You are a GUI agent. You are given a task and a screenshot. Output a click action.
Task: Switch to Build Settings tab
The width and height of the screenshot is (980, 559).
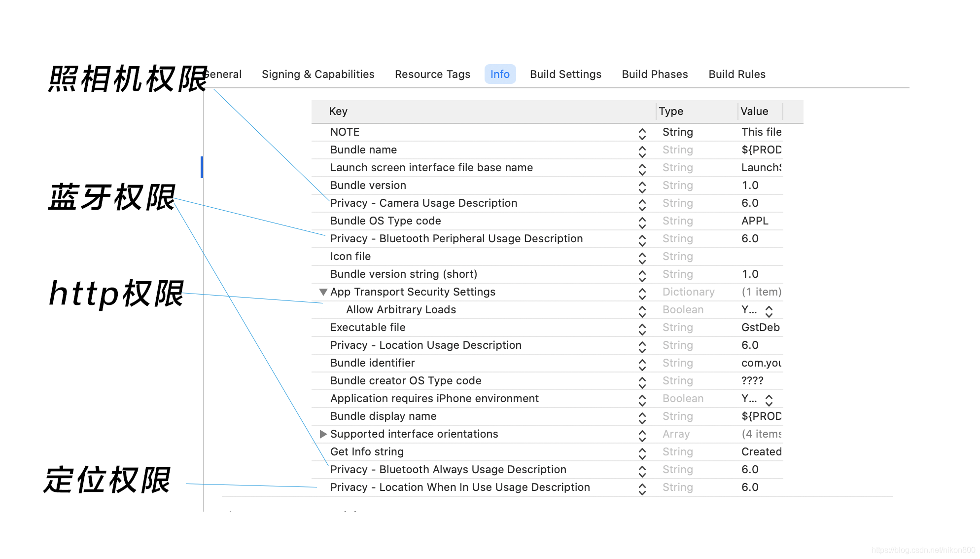coord(565,74)
